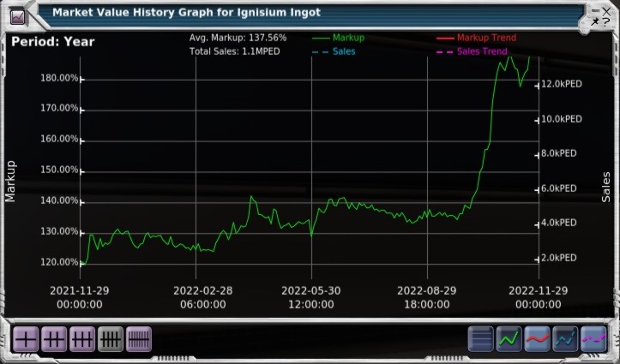Screen dimensions: 620x364
Task: Minimize the Market Value History window
Action: point(595,10)
